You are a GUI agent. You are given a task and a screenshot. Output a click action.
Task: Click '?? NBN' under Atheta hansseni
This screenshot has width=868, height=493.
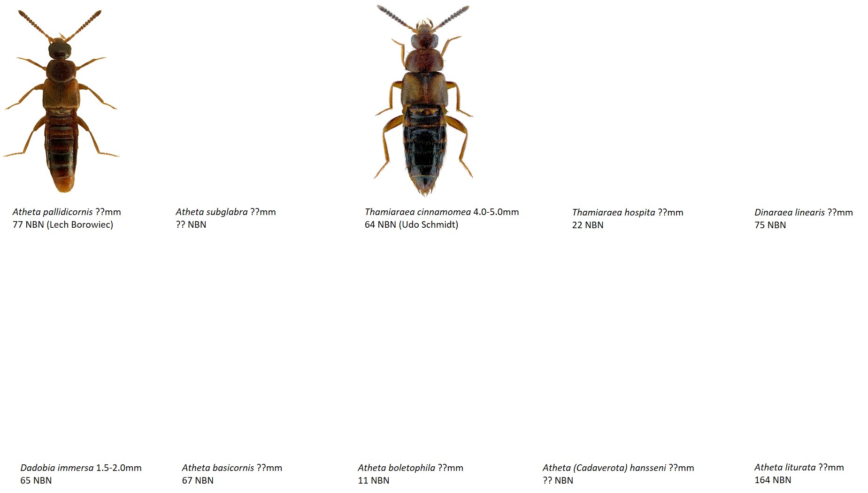click(x=558, y=480)
